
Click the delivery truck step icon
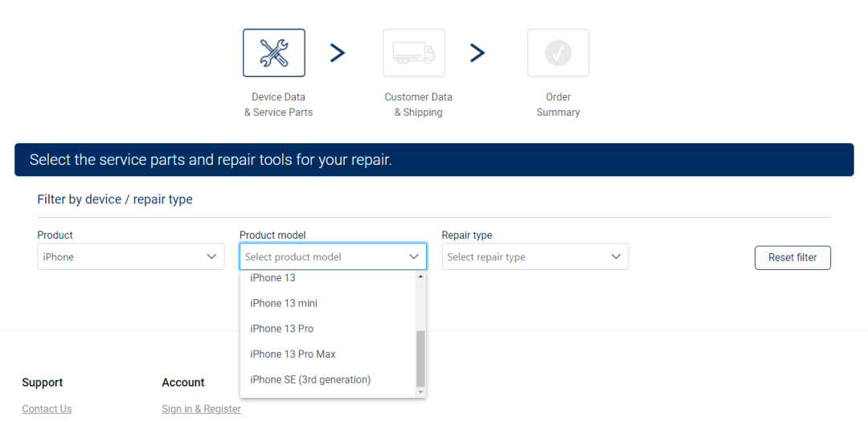pyautogui.click(x=413, y=53)
